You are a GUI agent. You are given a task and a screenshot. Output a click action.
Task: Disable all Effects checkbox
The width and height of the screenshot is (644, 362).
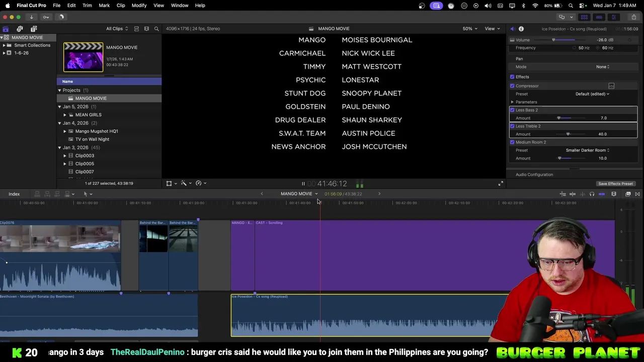[x=512, y=77]
